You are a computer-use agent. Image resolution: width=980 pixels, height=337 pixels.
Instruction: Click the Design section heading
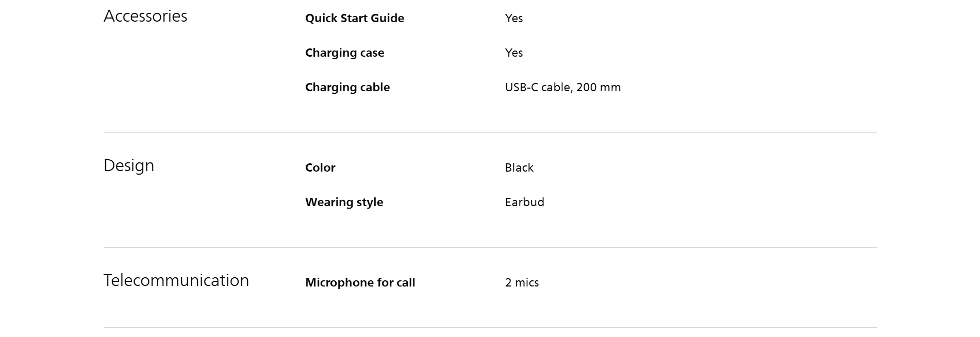point(129,166)
